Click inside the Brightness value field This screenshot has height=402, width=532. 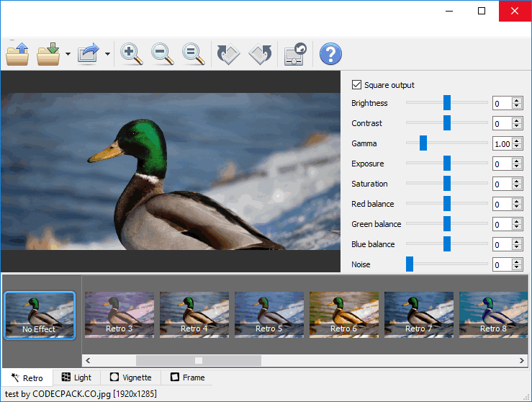click(x=502, y=103)
